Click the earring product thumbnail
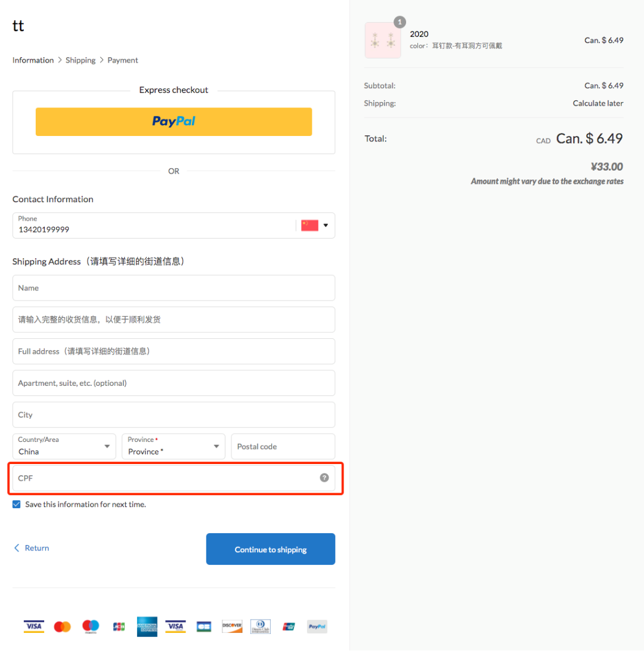The height and width of the screenshot is (668, 644). 383,40
